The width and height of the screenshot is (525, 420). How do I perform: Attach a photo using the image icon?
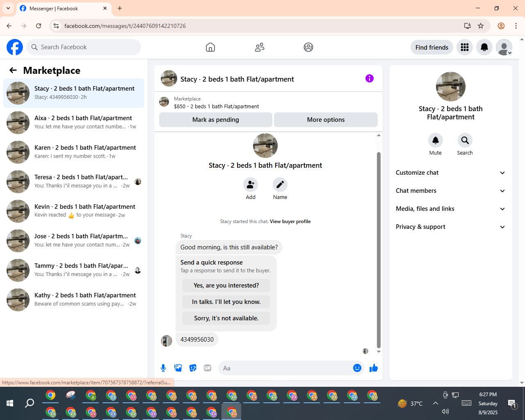click(178, 368)
